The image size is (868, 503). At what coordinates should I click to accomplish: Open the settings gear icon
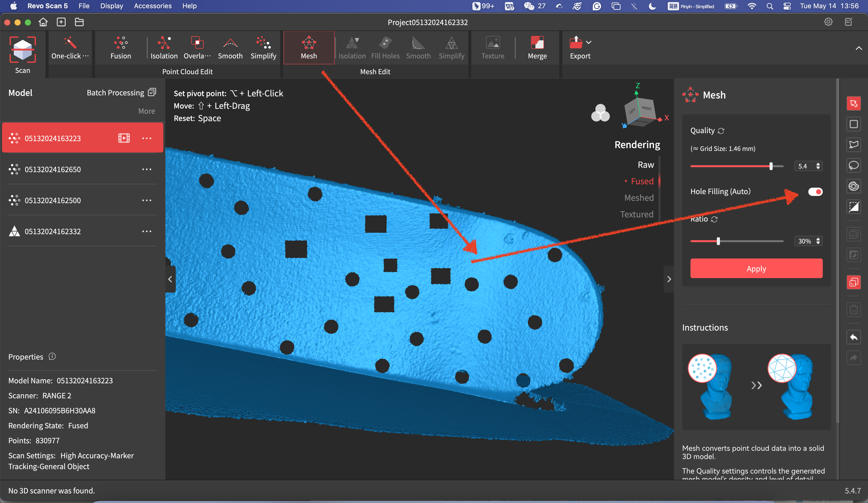tap(828, 22)
